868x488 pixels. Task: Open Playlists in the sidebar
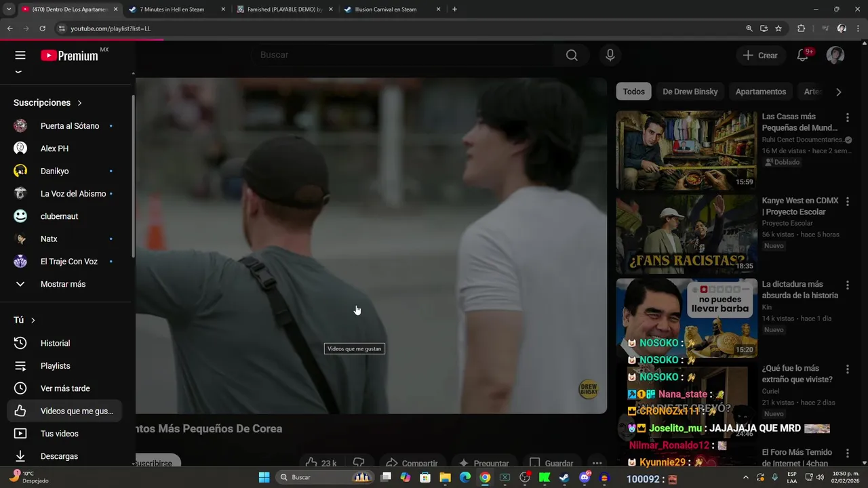65,366
